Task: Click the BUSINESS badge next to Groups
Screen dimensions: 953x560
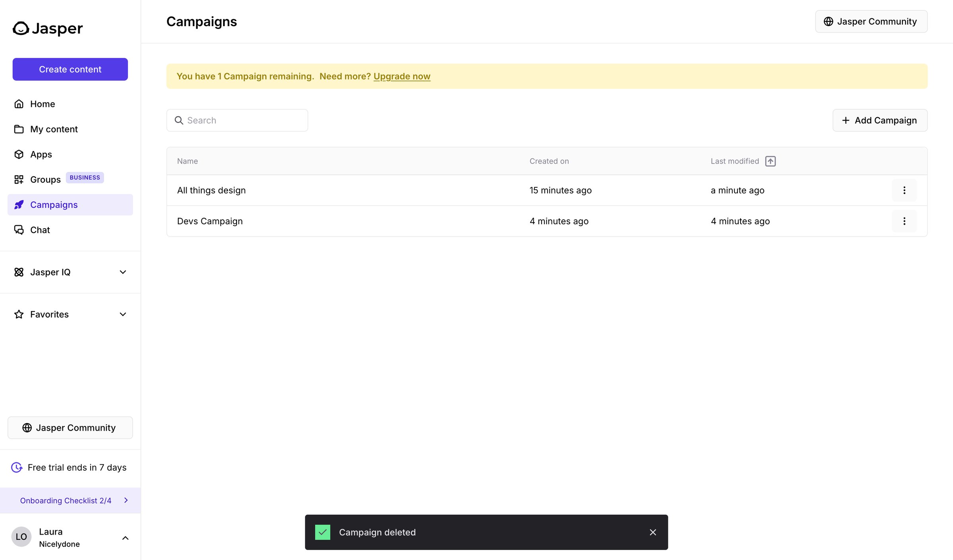Action: click(x=85, y=177)
